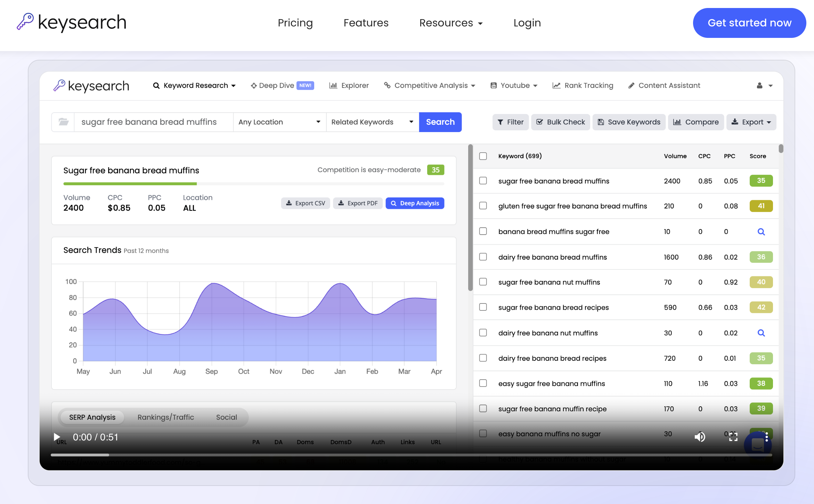Toggle the select-all keywords checkbox
This screenshot has height=504, width=814.
click(x=483, y=156)
